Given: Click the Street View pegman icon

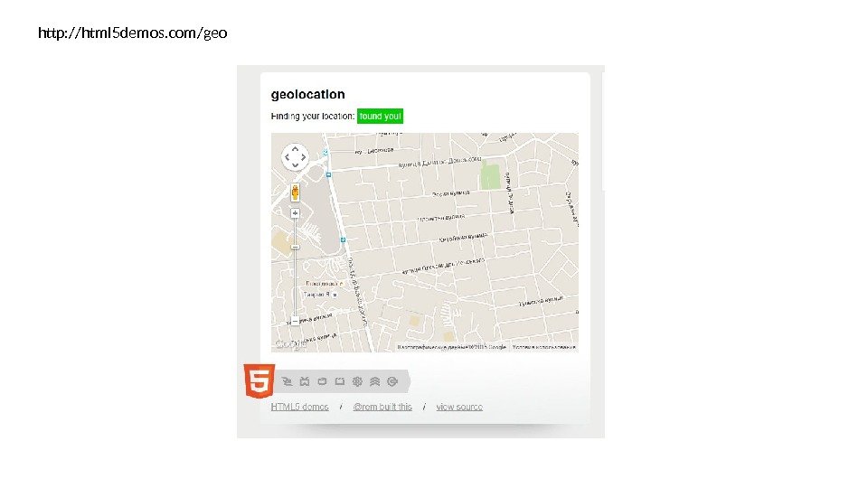Looking at the screenshot, I should pos(295,192).
